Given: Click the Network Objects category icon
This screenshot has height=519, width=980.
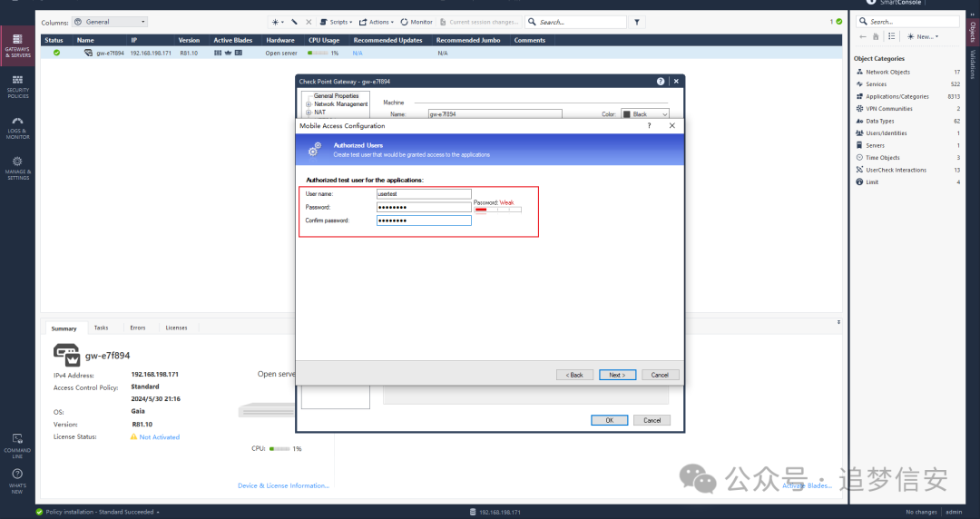Looking at the screenshot, I should tap(859, 72).
